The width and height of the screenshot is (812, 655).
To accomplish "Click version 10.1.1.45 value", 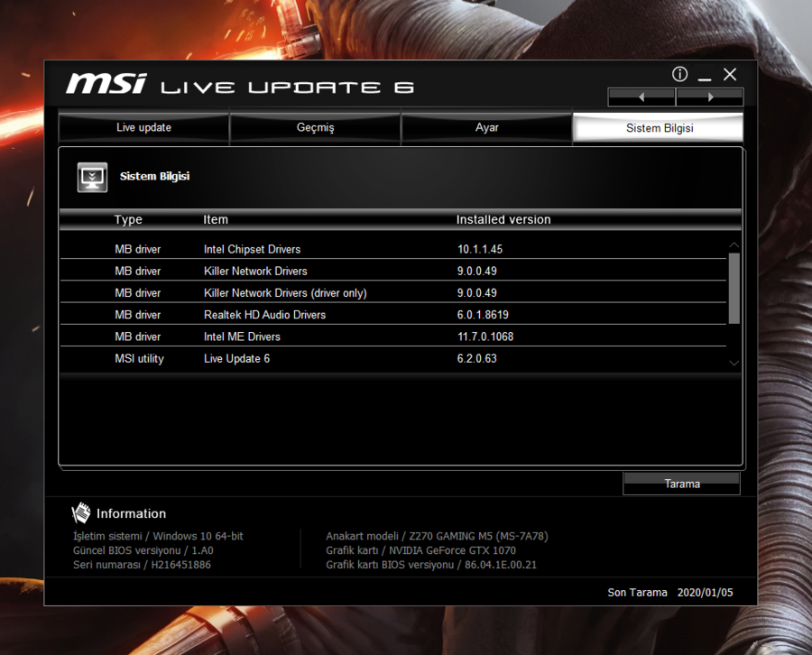I will point(480,249).
